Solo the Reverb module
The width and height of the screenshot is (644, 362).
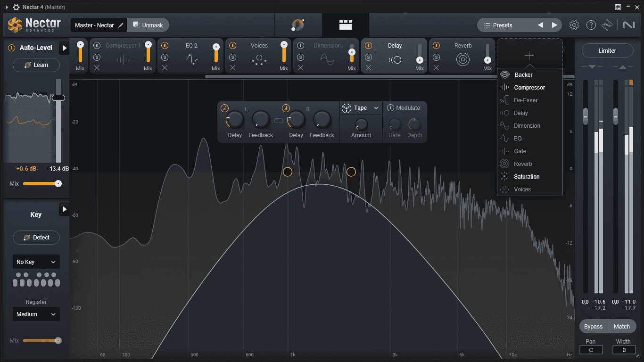click(436, 57)
